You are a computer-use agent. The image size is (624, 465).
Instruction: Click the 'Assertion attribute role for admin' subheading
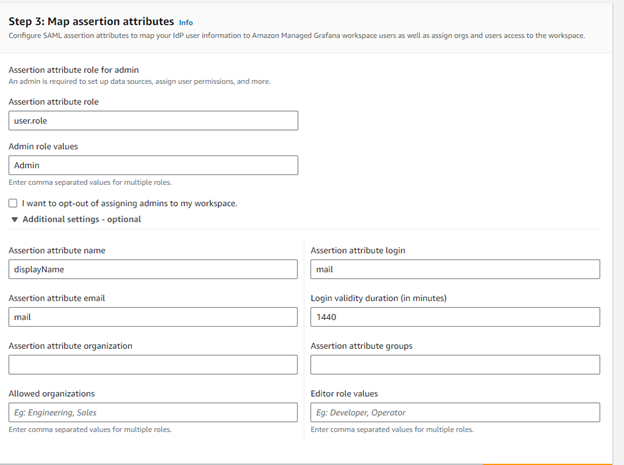coord(73,70)
